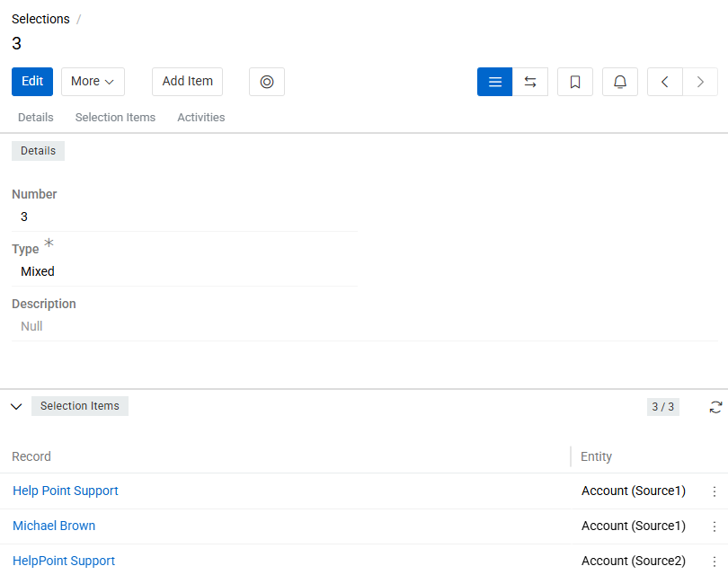The height and width of the screenshot is (575, 728).
Task: Open row menu for Help Point Support
Action: coord(715,491)
